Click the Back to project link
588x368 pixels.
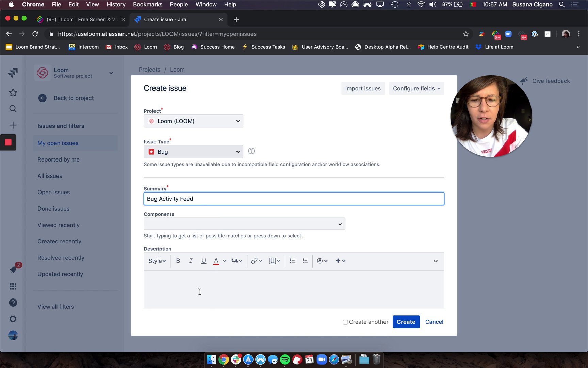click(73, 98)
